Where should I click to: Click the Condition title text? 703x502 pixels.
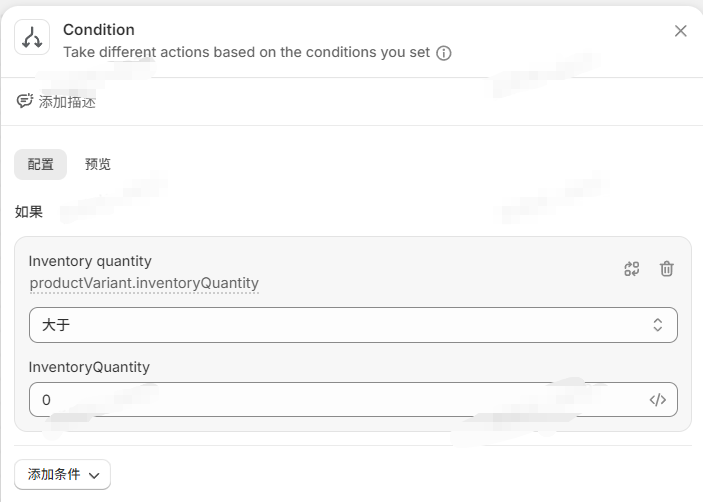99,30
